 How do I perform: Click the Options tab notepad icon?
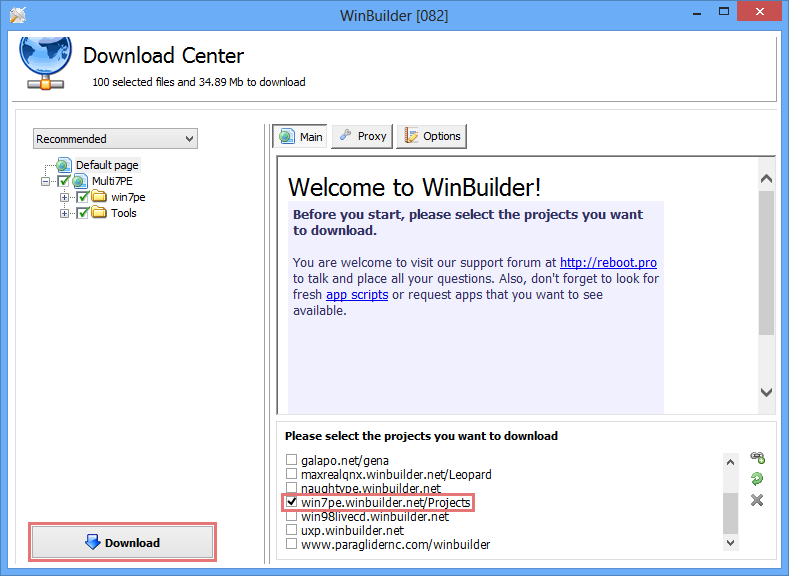(411, 136)
